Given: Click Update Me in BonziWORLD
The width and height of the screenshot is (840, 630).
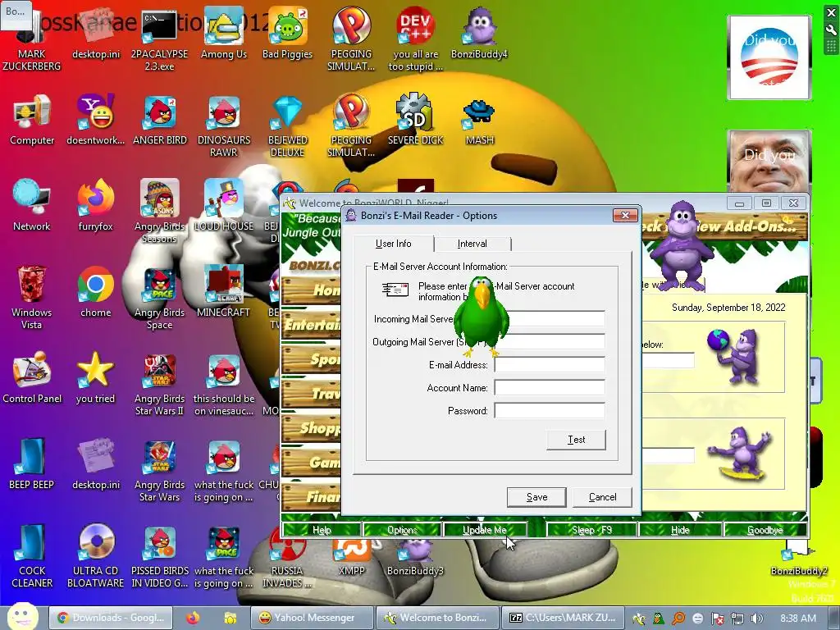Looking at the screenshot, I should tap(484, 530).
